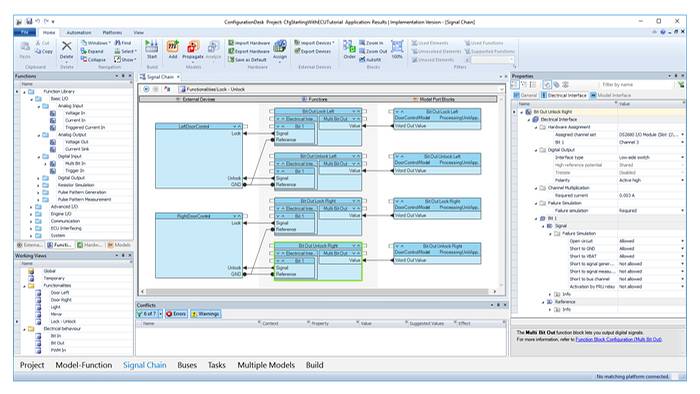
Task: Click the Add model icon
Action: 173,46
